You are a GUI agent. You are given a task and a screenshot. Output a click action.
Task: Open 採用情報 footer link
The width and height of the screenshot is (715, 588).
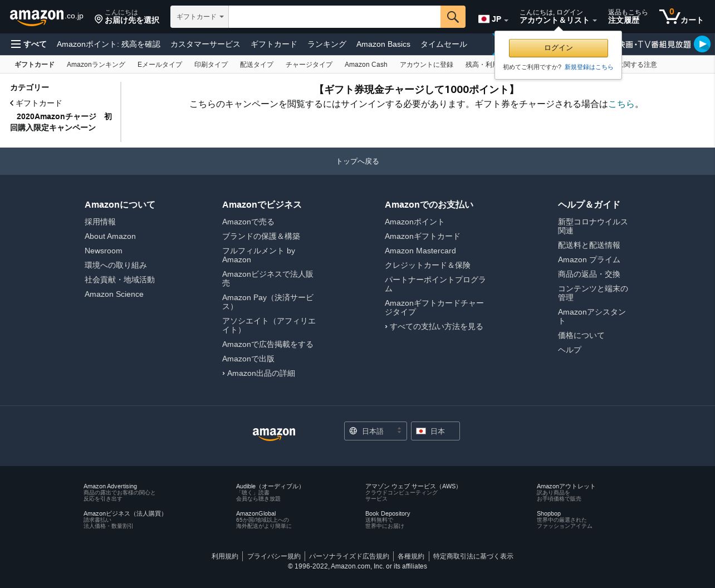click(x=100, y=222)
